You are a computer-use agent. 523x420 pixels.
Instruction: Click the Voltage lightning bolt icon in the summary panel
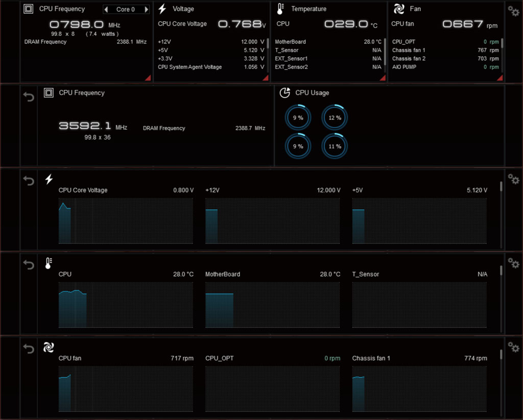(x=162, y=9)
